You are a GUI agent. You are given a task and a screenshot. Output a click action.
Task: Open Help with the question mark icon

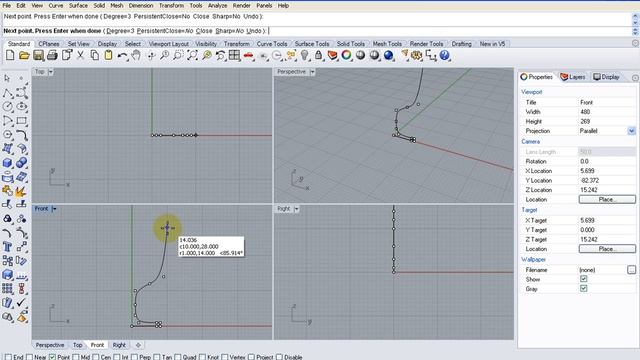[445, 55]
